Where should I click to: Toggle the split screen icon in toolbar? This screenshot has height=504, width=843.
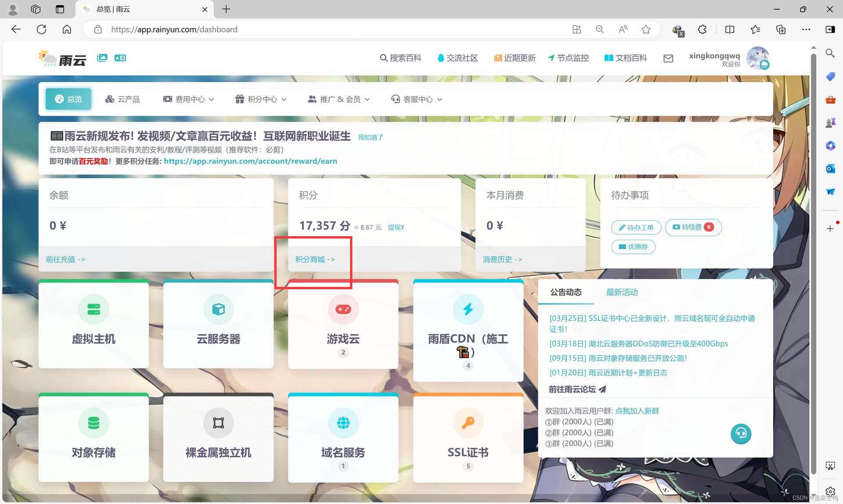[730, 29]
